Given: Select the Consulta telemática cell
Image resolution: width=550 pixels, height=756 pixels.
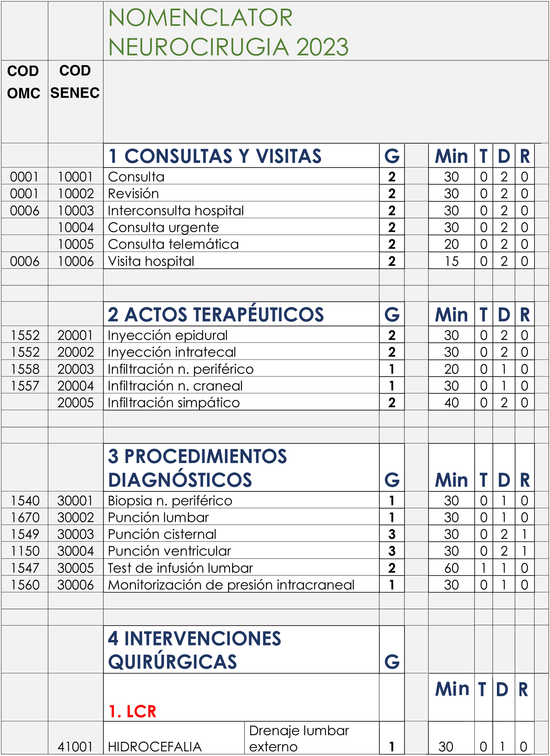Looking at the screenshot, I should tap(173, 244).
